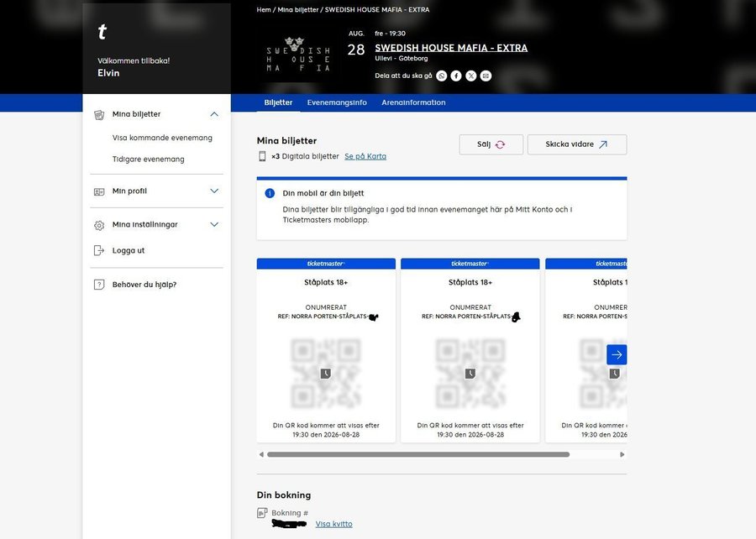
Task: Click the Behöver du hjälp question icon
Action: pyautogui.click(x=99, y=285)
